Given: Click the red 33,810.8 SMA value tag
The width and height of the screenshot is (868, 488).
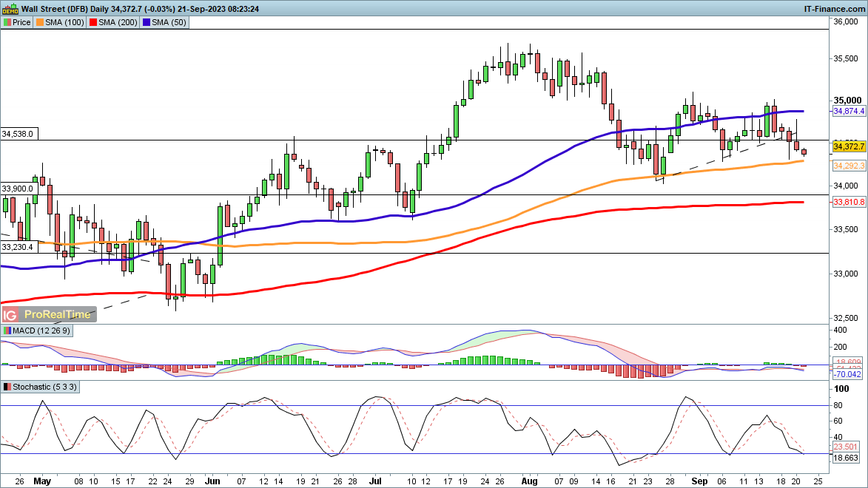Looking at the screenshot, I should point(849,202).
